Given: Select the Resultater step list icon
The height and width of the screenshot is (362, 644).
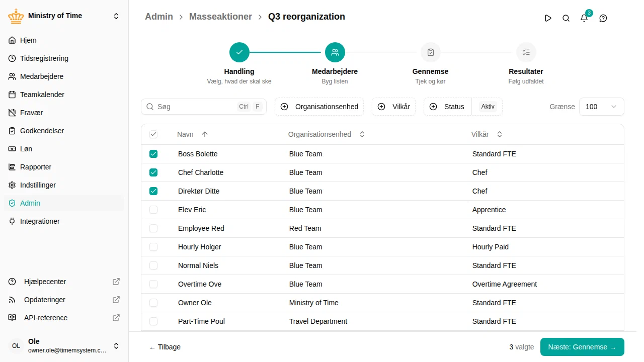Looking at the screenshot, I should tap(526, 52).
